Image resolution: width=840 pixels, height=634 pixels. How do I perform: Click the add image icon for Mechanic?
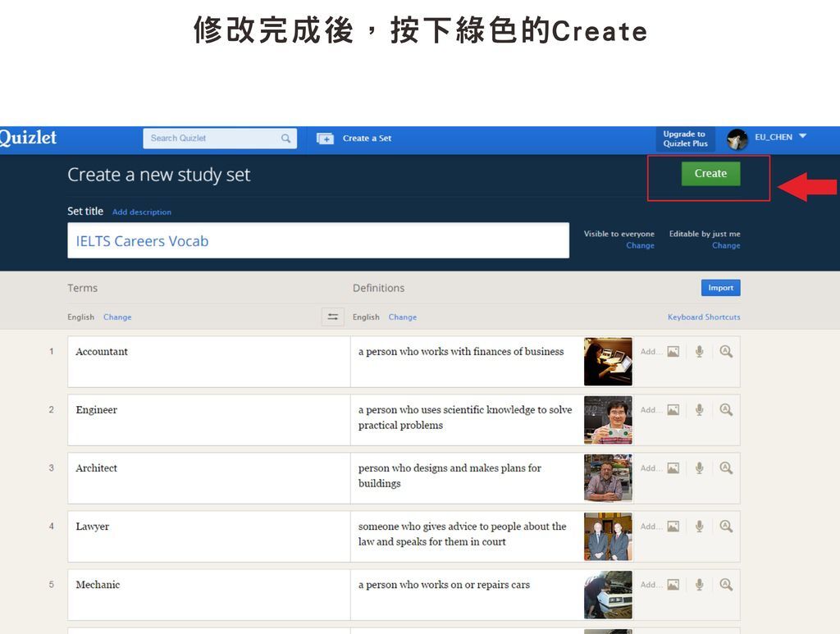click(x=673, y=586)
